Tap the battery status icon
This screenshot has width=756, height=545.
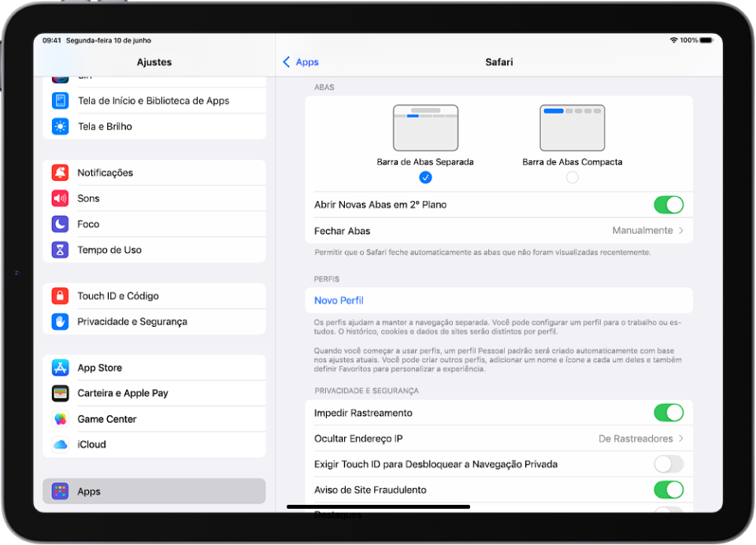[707, 40]
